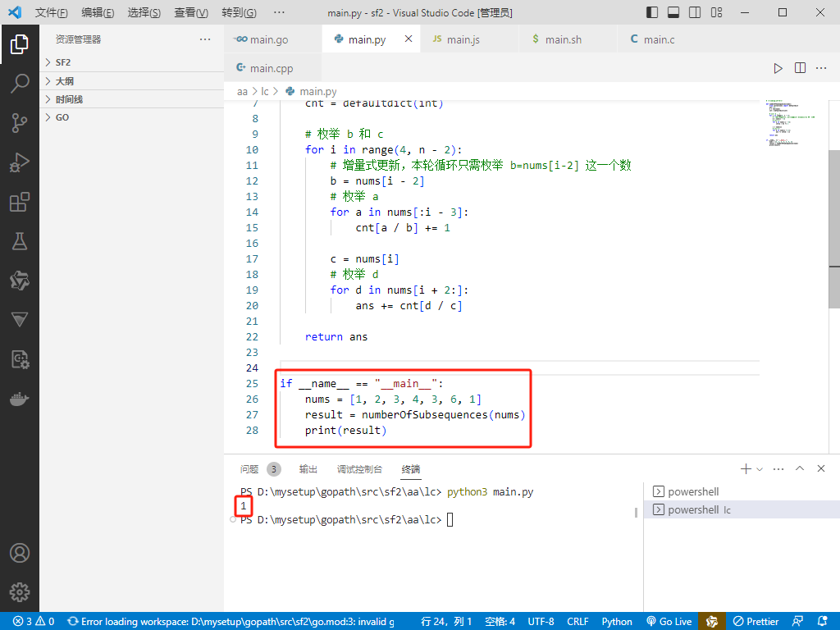Switch to the main.sh editor tab
840x630 pixels.
coord(568,39)
